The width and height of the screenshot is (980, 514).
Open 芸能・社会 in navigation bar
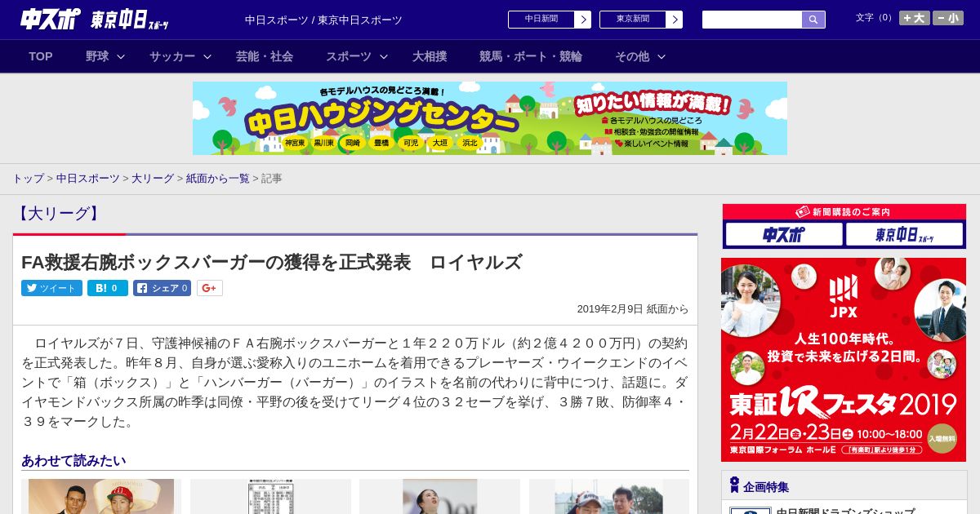pos(265,56)
